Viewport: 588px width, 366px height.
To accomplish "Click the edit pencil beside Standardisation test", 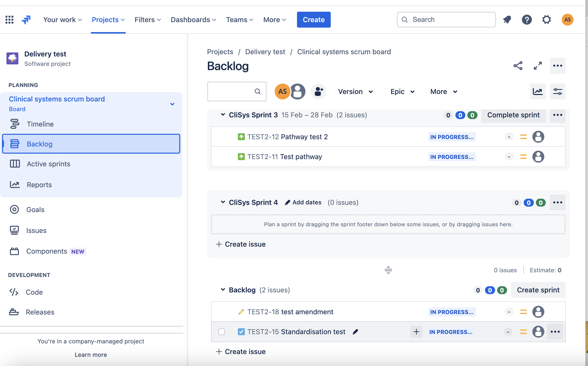I will coord(355,332).
